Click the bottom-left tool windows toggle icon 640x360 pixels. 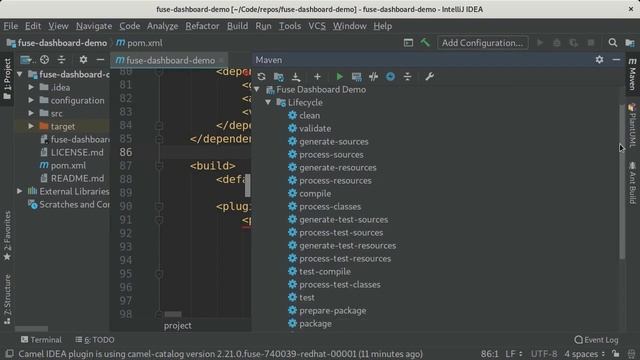point(9,353)
